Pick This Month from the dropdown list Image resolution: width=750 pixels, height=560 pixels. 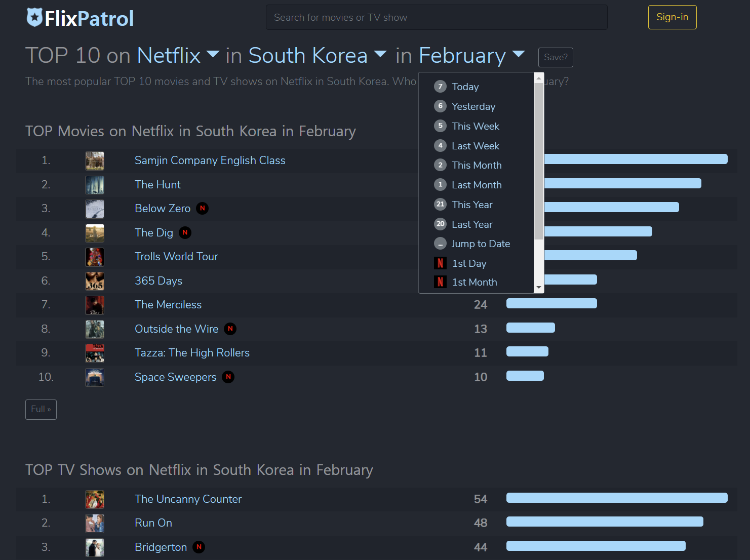[x=477, y=165]
